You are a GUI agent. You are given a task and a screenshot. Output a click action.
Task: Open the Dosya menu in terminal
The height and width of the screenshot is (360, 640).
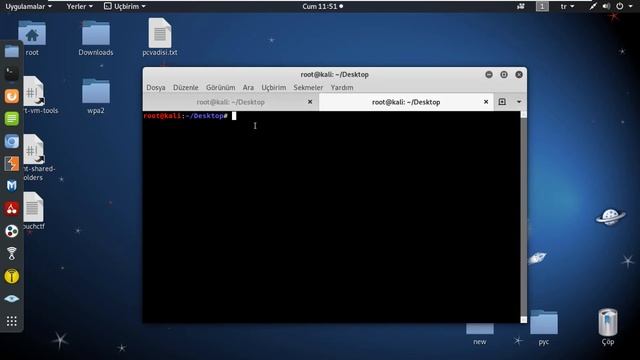coord(156,87)
